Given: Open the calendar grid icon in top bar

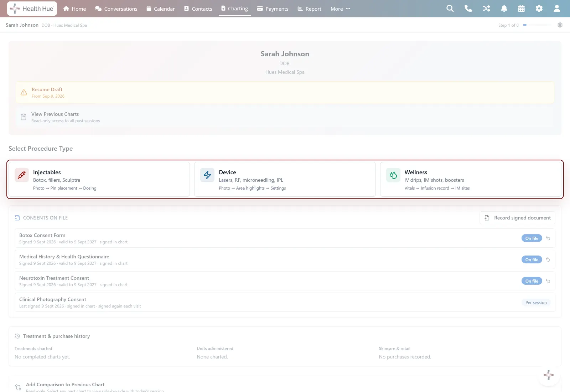Looking at the screenshot, I should point(522,9).
